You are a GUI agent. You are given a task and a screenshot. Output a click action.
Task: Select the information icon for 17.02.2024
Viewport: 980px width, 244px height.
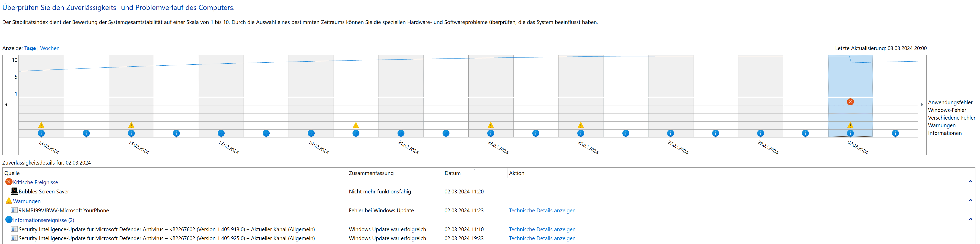pos(221,133)
